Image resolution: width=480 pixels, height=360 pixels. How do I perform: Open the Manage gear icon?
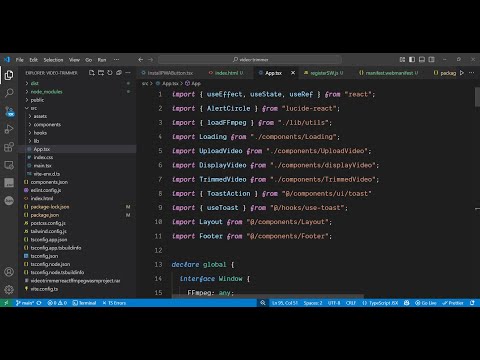(x=9, y=289)
